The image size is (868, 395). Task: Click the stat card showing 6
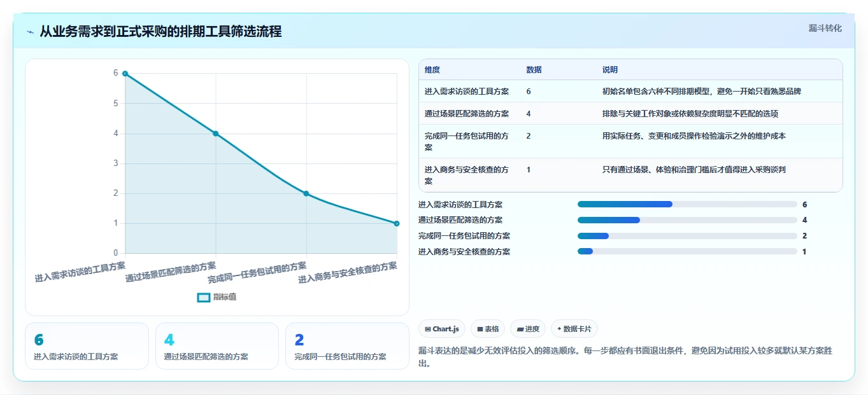87,346
